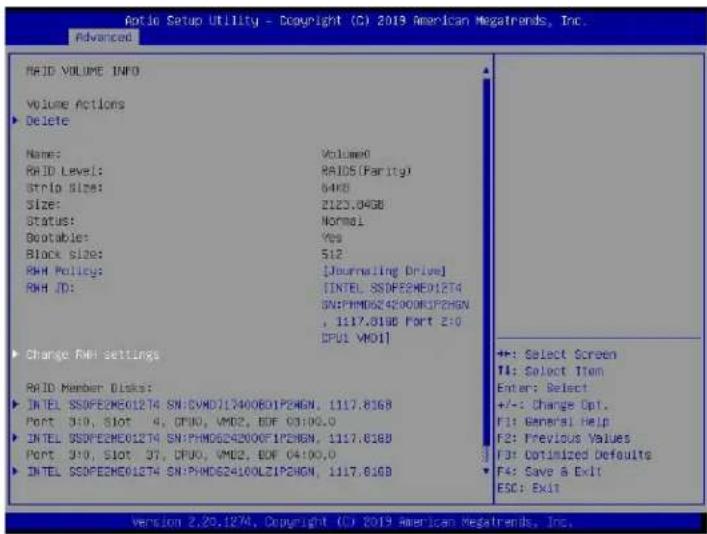Select the RWH JD drive value
Image resolution: width=707 pixels, height=534 pixels.
tap(395, 313)
